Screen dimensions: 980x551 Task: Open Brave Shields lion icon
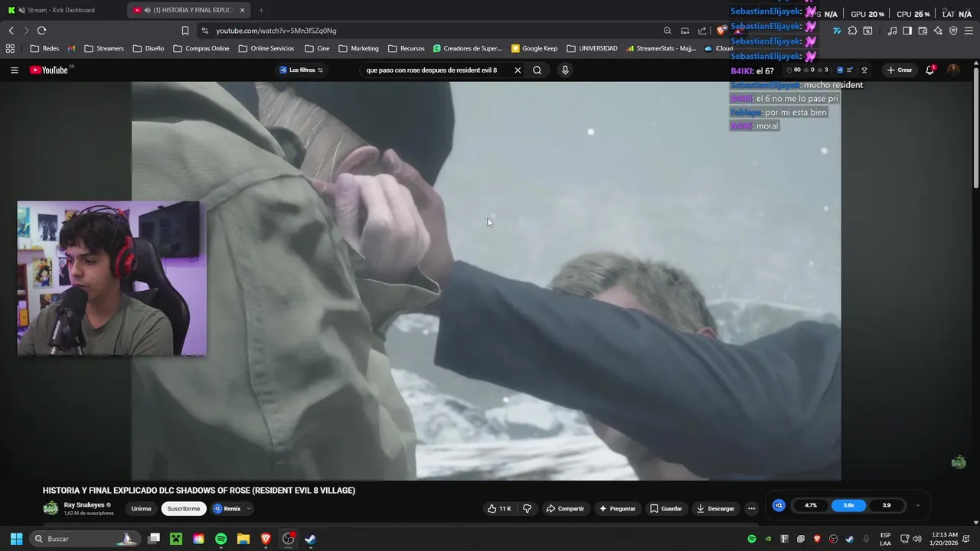pos(721,31)
